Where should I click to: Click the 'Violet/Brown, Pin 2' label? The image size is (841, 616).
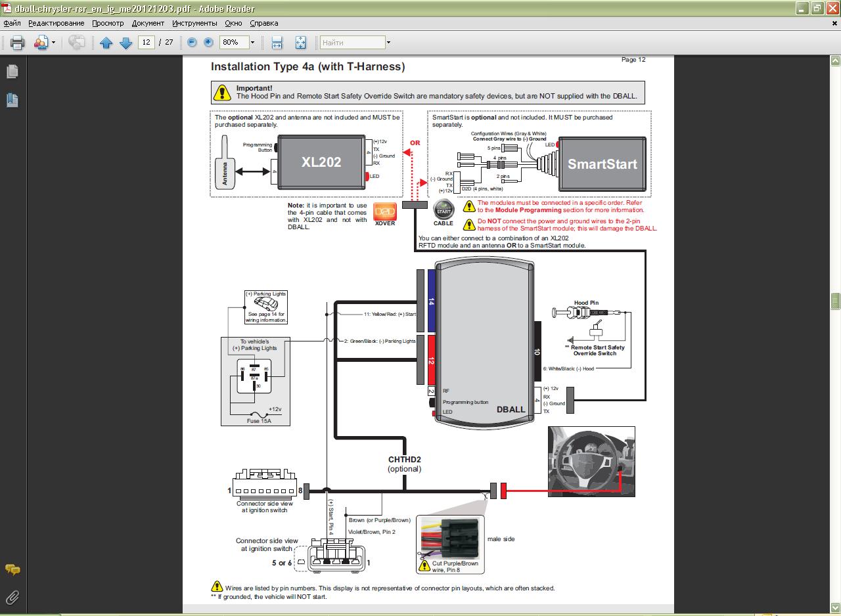click(372, 532)
